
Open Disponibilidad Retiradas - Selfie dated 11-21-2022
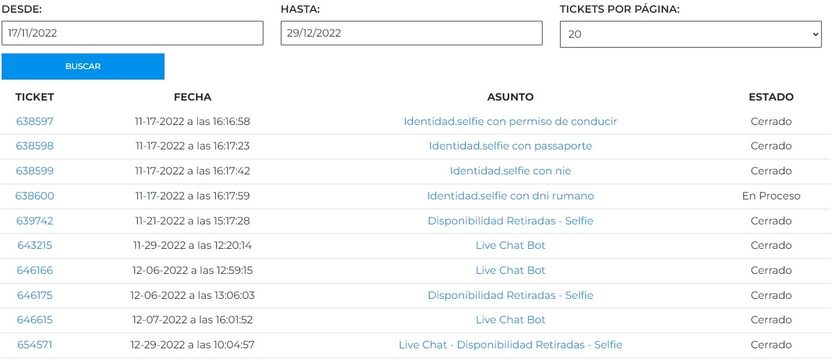click(511, 221)
